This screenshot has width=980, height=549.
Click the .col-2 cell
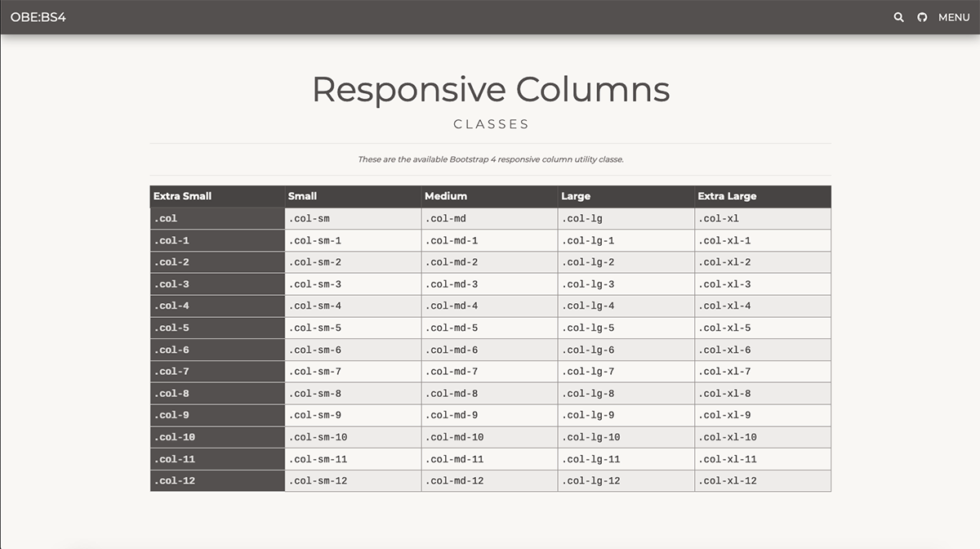[x=217, y=262]
